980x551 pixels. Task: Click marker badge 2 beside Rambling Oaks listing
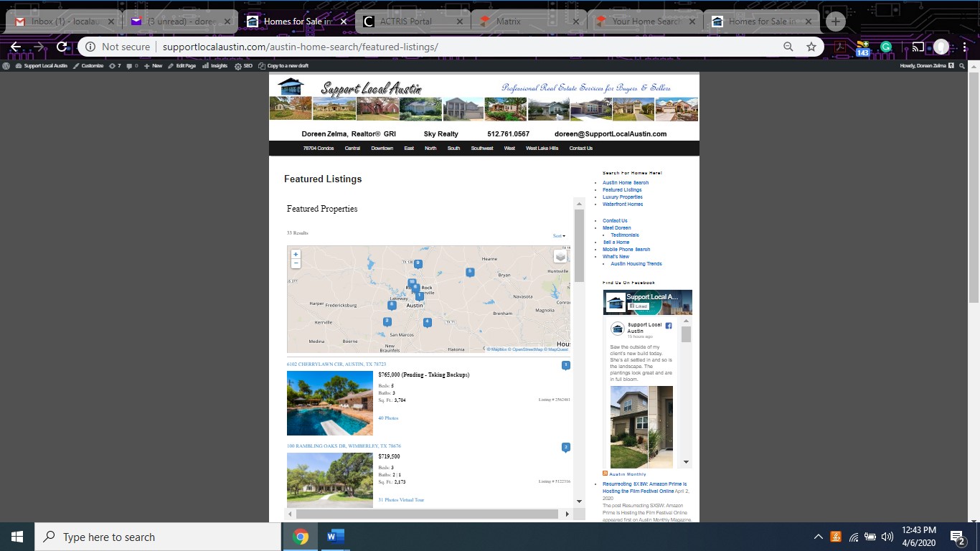(565, 448)
